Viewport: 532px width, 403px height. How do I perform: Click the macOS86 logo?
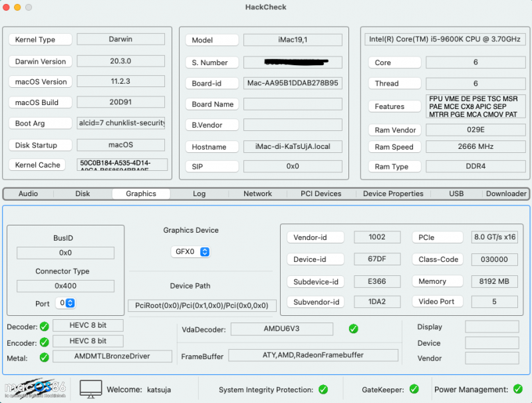(x=35, y=388)
